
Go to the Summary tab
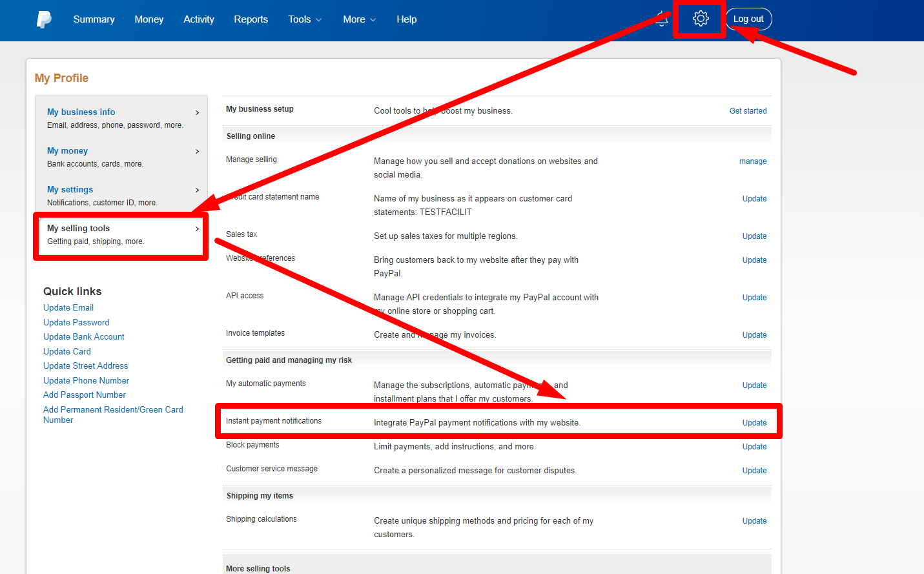click(x=94, y=19)
